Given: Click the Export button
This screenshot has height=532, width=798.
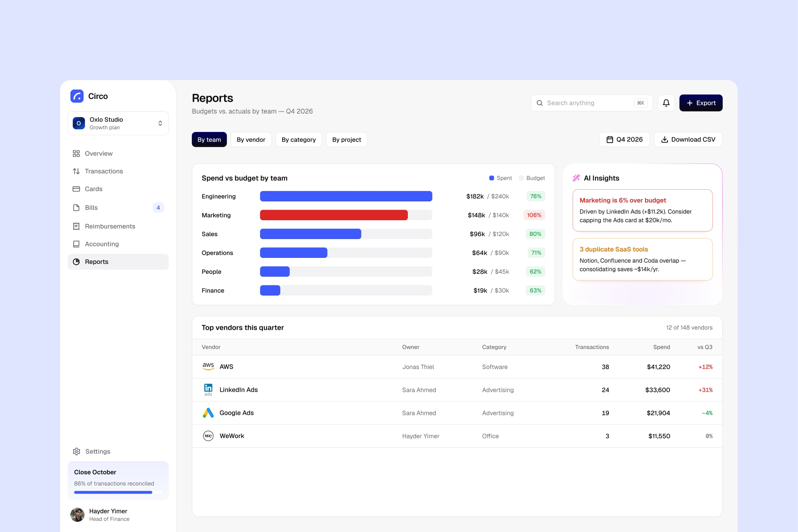Looking at the screenshot, I should 701,103.
